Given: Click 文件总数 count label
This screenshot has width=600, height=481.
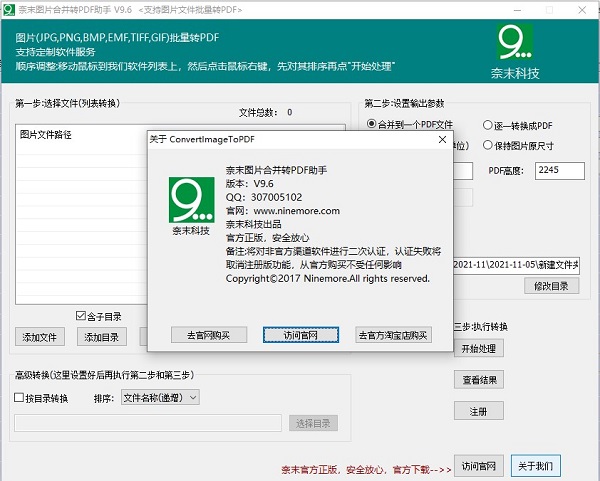Looking at the screenshot, I should [266, 113].
